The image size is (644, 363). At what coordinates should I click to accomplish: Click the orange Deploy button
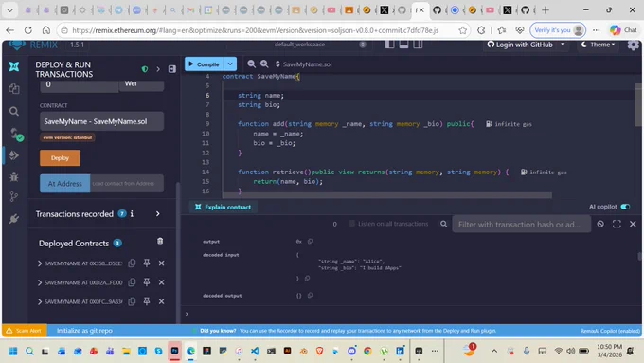(60, 158)
